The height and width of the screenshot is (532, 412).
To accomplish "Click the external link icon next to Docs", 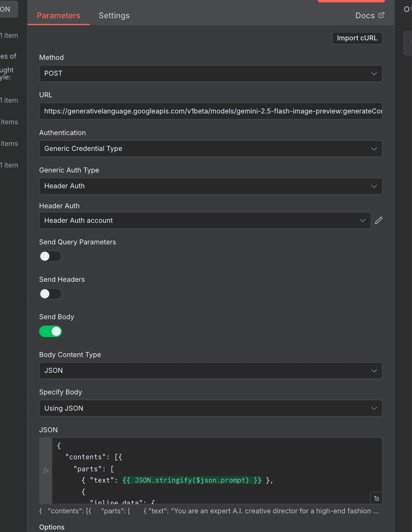I will click(381, 15).
